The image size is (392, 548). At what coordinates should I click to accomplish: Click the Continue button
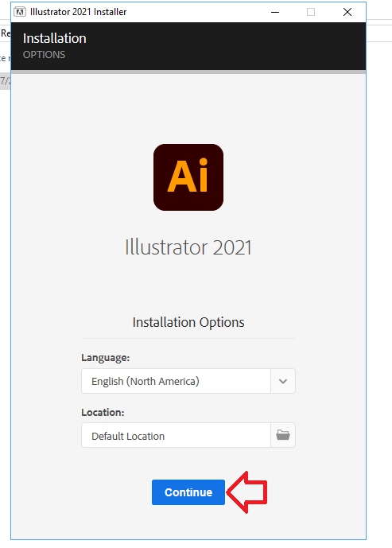[188, 492]
